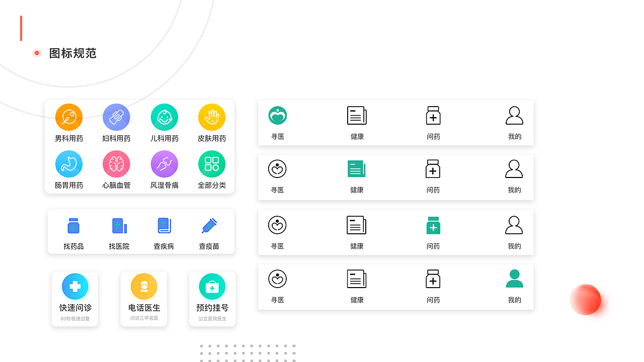Screen dimensions: 644x362
Task: Open 问药 in the bar with green 我的
Action: coord(433,286)
